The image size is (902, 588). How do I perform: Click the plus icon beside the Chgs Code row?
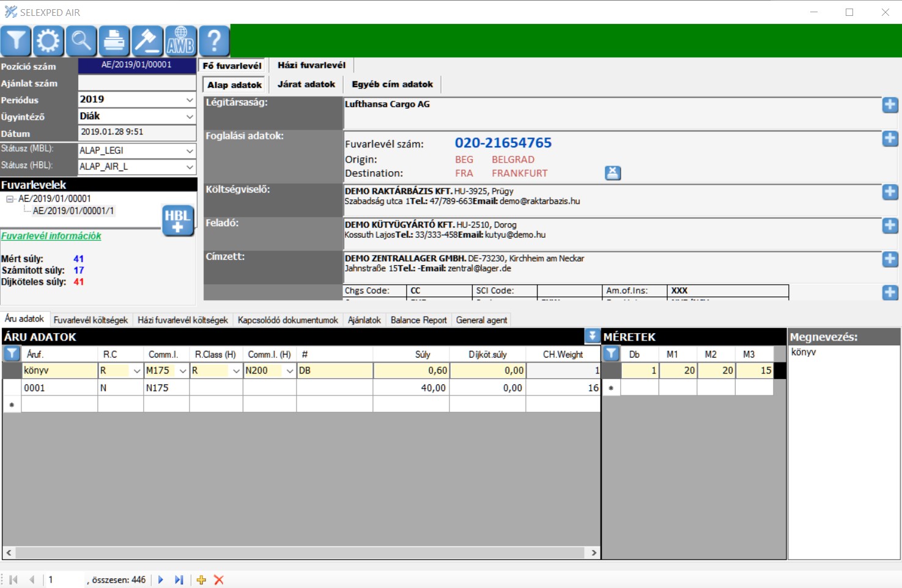tap(890, 293)
